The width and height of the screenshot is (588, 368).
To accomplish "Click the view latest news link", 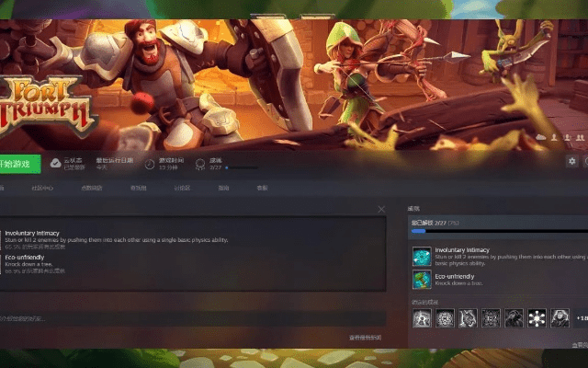I will 364,338.
